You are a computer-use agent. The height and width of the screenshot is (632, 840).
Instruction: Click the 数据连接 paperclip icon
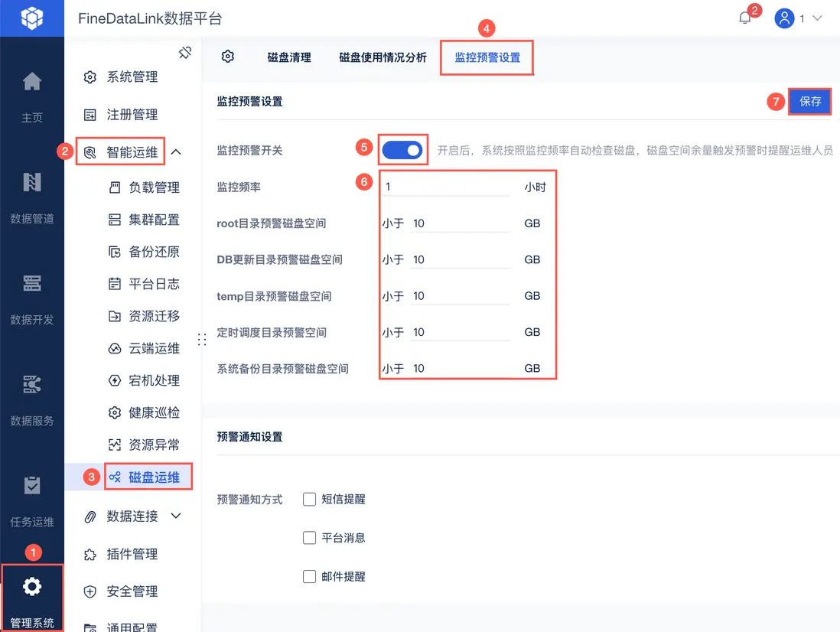90,517
